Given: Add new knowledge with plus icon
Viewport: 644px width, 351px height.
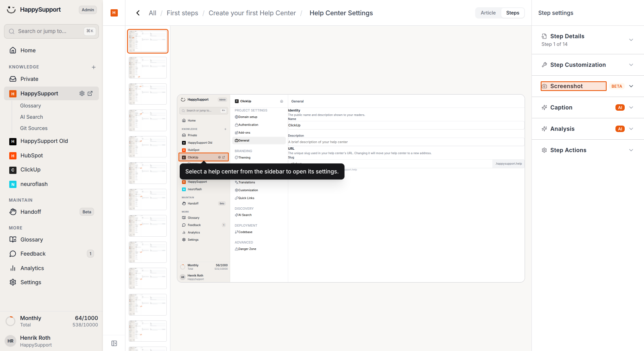Looking at the screenshot, I should coord(94,67).
